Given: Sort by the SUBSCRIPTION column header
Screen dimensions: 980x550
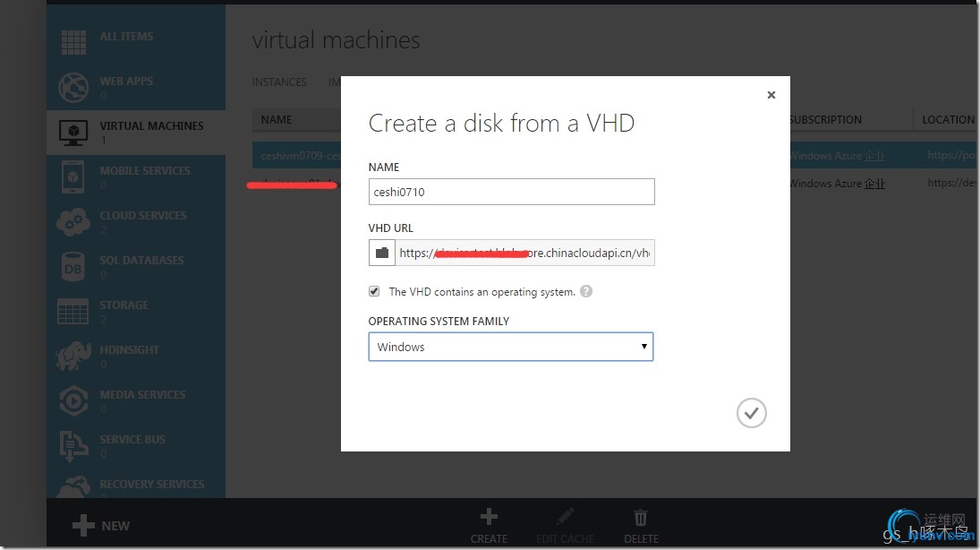Looking at the screenshot, I should tap(826, 119).
